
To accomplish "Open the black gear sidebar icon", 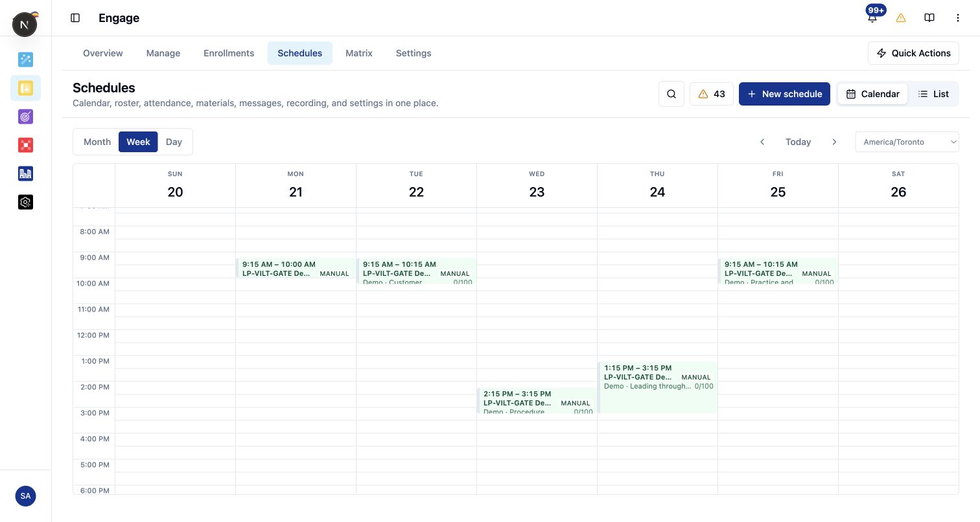I will (x=25, y=202).
